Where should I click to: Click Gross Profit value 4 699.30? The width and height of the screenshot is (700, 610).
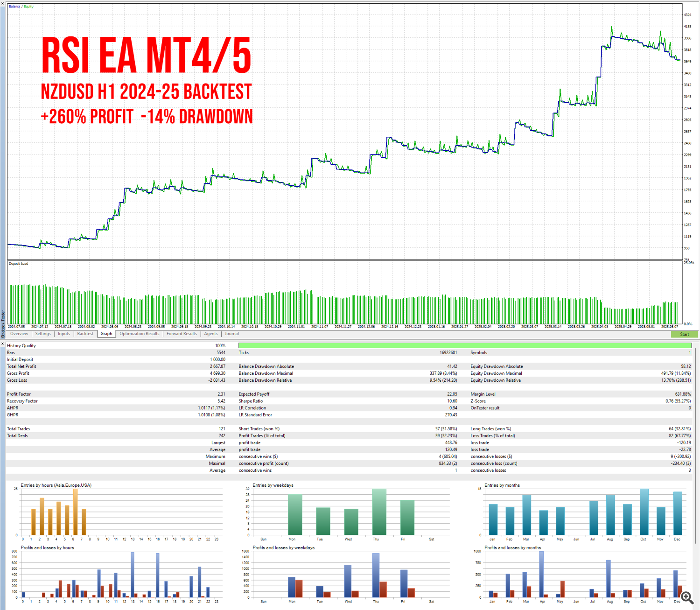(217, 373)
